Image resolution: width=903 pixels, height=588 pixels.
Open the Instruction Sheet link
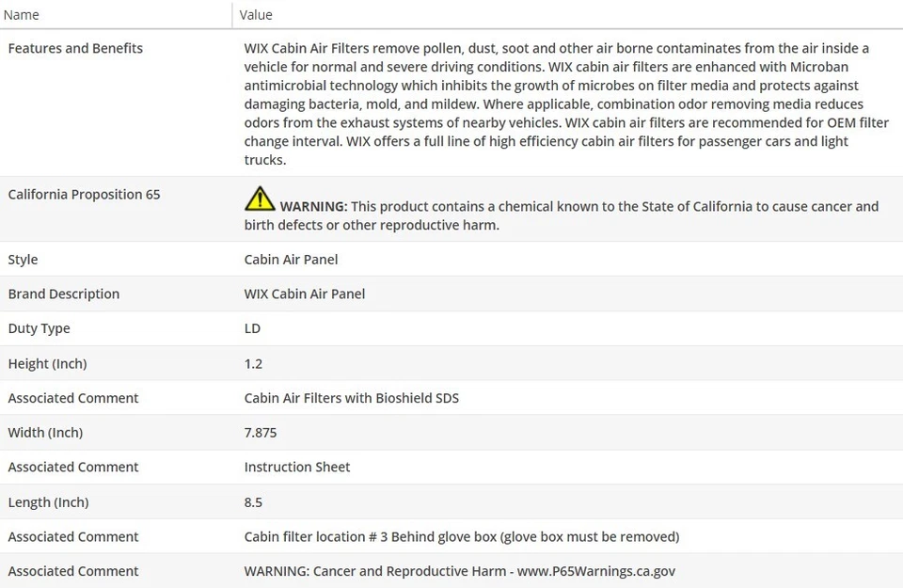point(296,467)
